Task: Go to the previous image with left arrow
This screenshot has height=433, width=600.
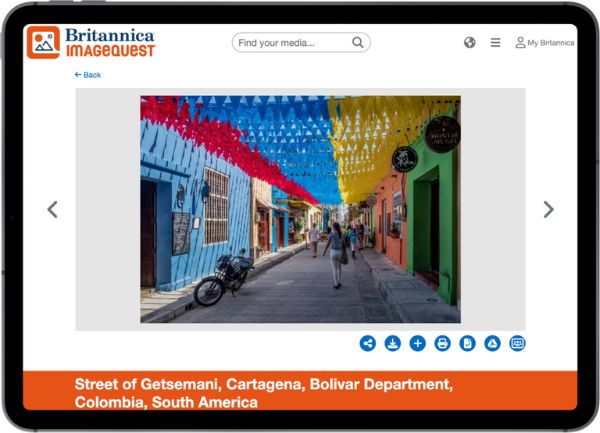Action: pos(52,209)
